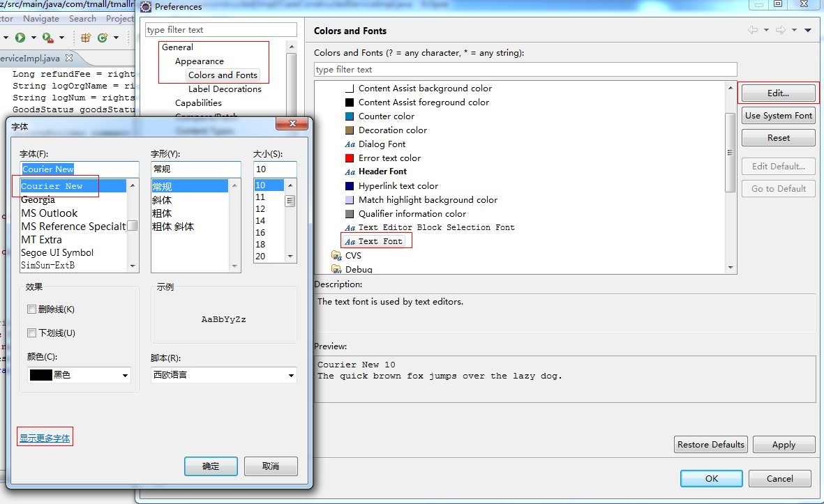Click the forward navigation arrow in Preferences
The width and height of the screenshot is (824, 504).
coord(781,30)
